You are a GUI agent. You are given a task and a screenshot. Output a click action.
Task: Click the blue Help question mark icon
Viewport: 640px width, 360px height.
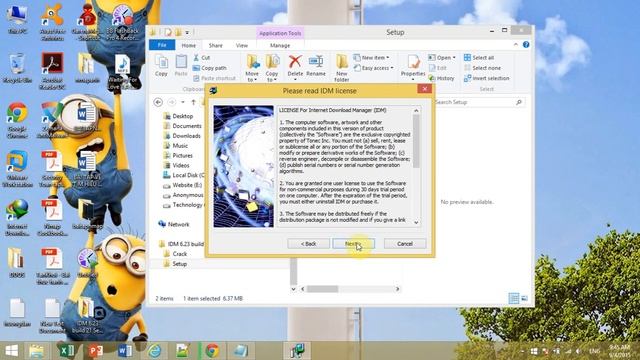click(x=526, y=44)
